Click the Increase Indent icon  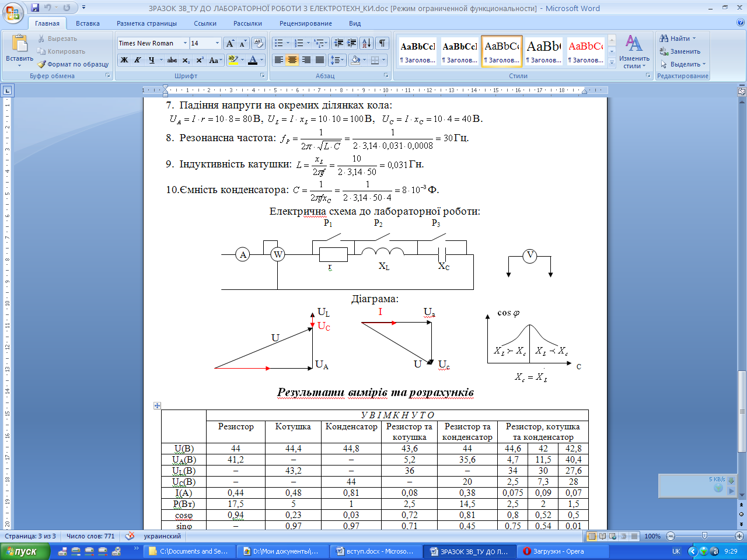point(352,43)
